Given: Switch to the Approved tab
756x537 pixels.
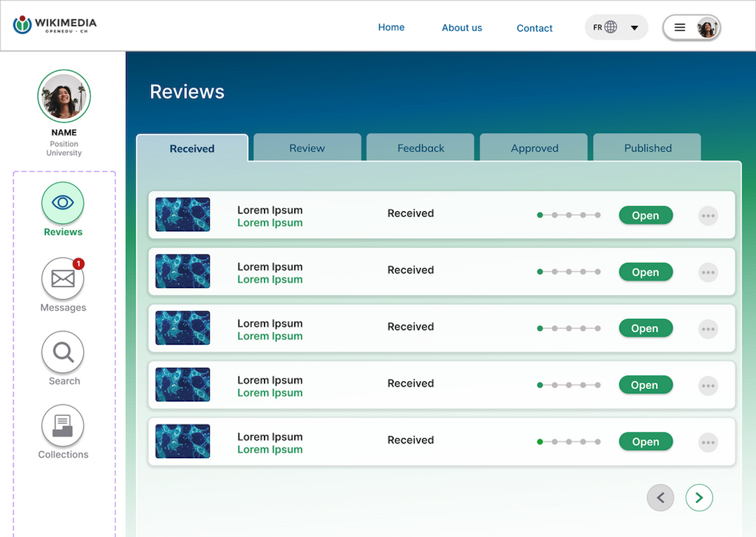Looking at the screenshot, I should tap(534, 148).
